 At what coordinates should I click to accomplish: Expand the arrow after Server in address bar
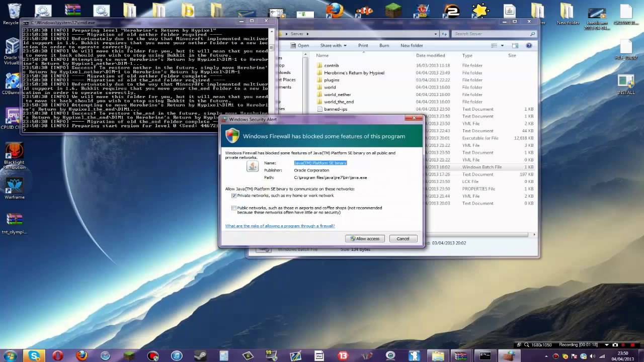pos(307,34)
